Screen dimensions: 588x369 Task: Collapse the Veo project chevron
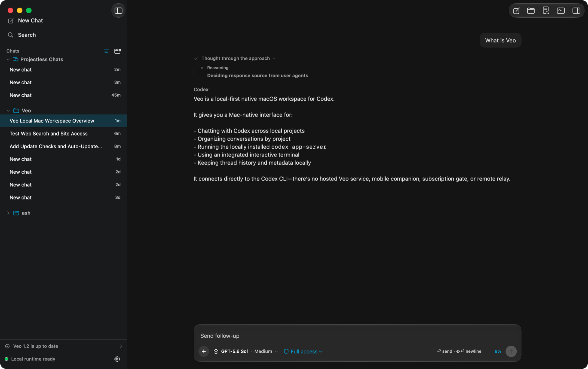tap(8, 110)
